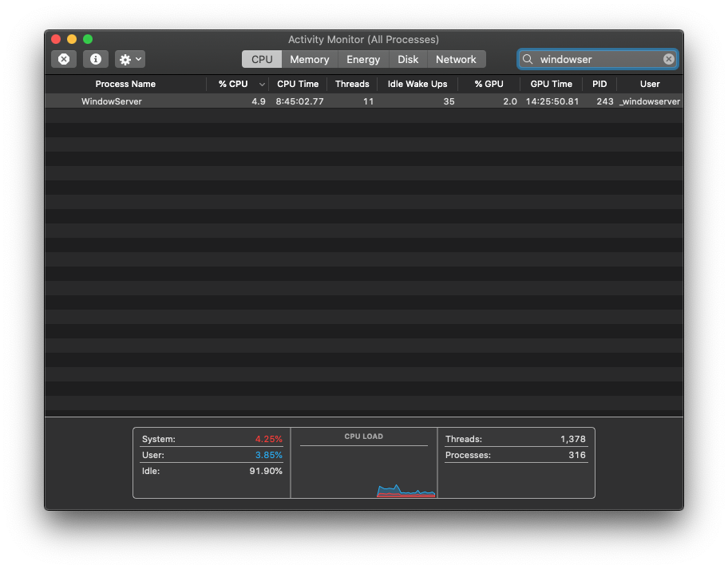Sort by Process Name column
The height and width of the screenshot is (569, 728).
point(125,84)
